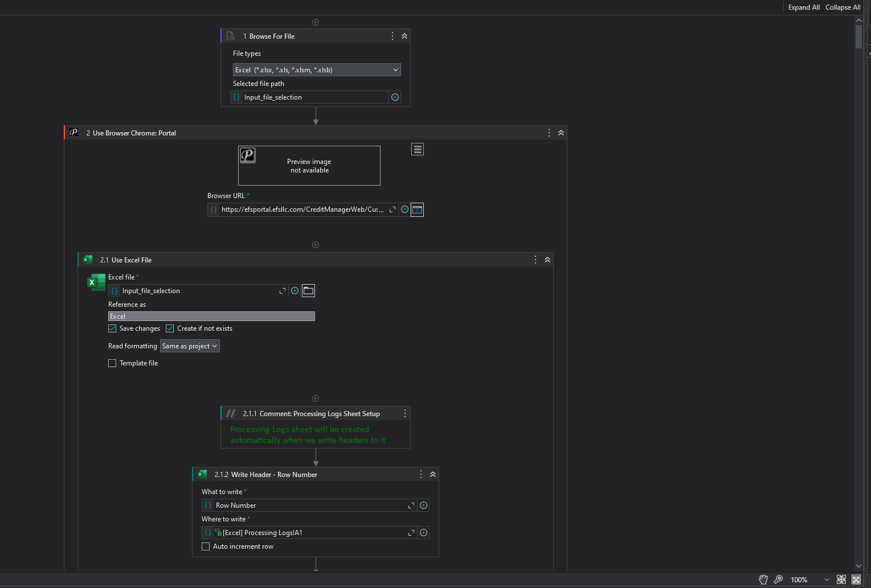Screen dimensions: 871x588
Task: Click the pan hand tool in status bar
Action: click(x=763, y=579)
